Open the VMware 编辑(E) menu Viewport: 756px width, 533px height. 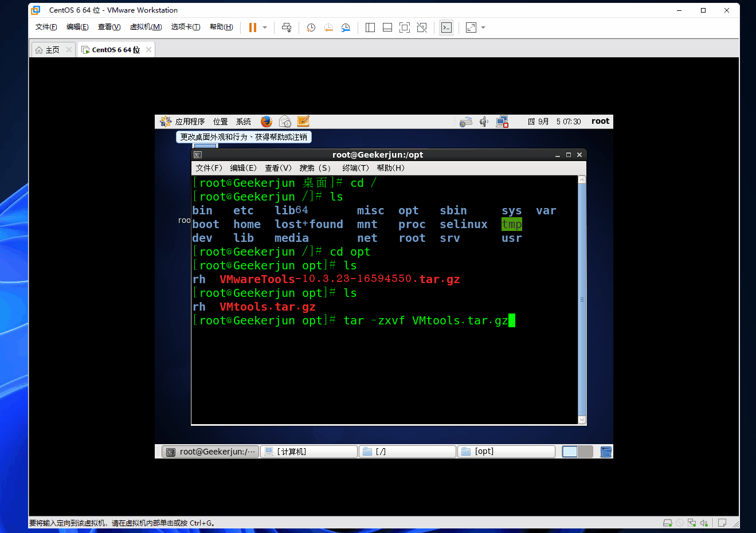click(x=77, y=27)
